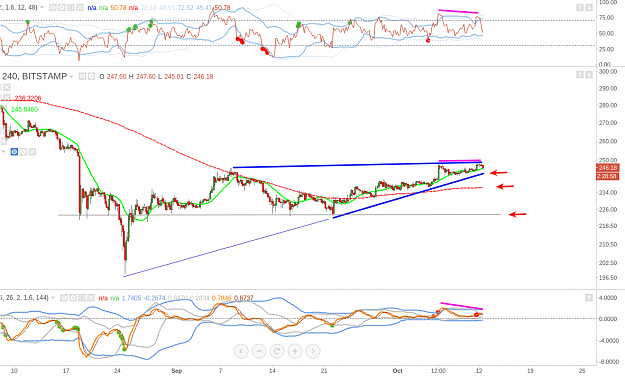This screenshot has height=376, width=625.
Task: Toggle visibility of the 240, BITSTAMP price series
Action: pos(82,76)
